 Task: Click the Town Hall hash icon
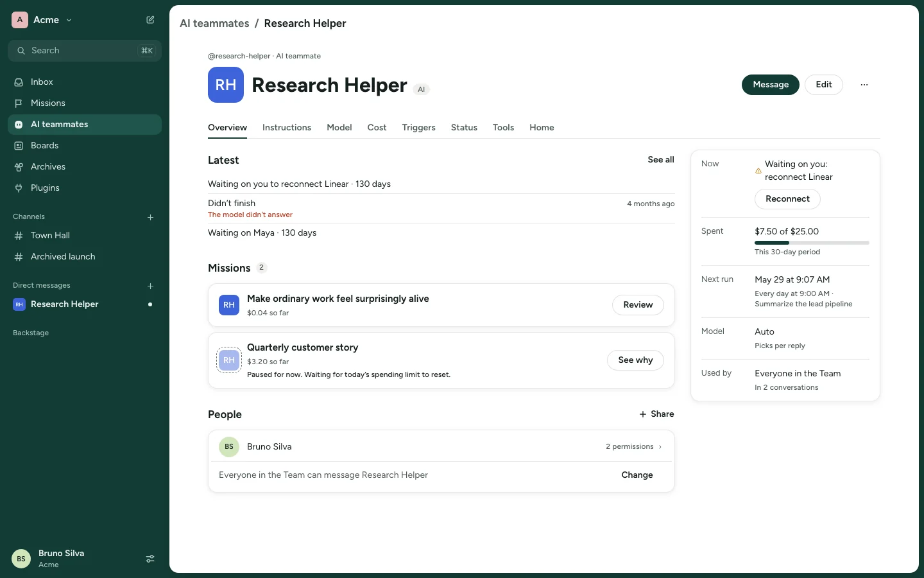(19, 236)
